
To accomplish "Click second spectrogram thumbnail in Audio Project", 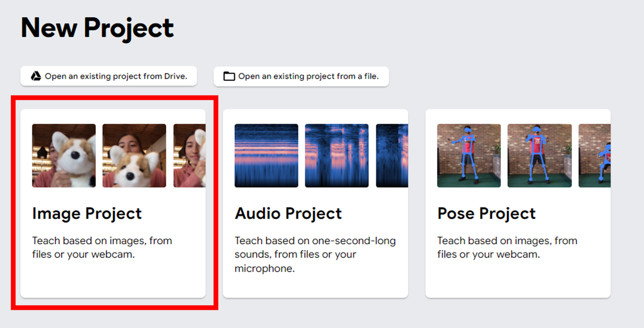I will [337, 156].
